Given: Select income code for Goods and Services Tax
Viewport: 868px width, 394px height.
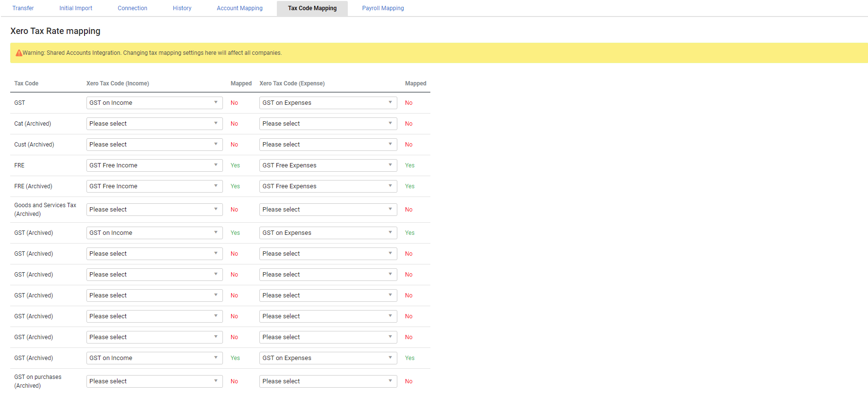Looking at the screenshot, I should pyautogui.click(x=154, y=210).
